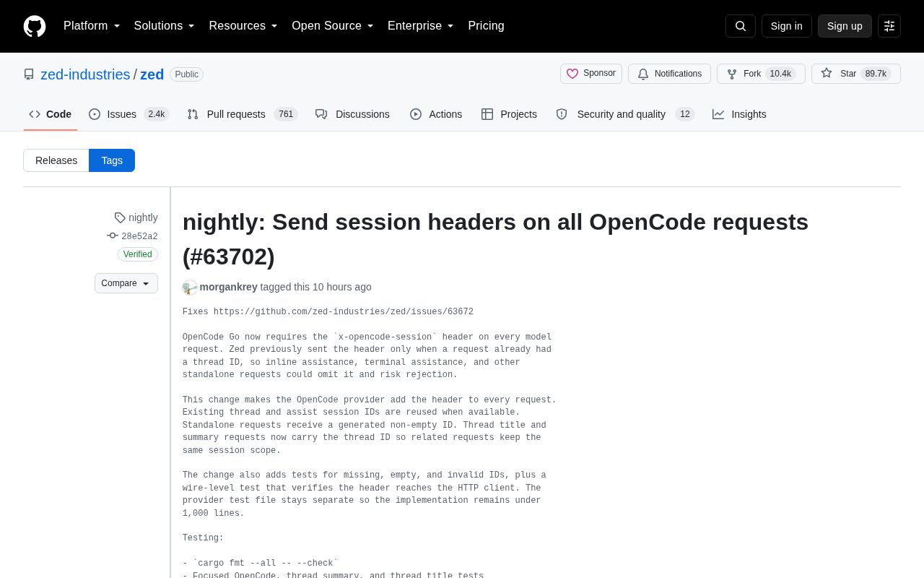Click the Pull requests 761 counter
The height and width of the screenshot is (578, 924).
(286, 114)
